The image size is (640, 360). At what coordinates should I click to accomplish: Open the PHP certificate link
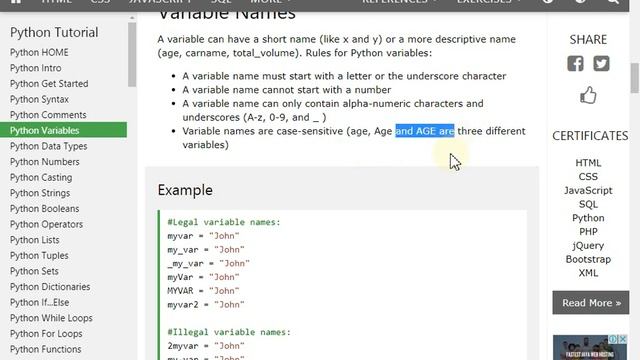pyautogui.click(x=588, y=232)
